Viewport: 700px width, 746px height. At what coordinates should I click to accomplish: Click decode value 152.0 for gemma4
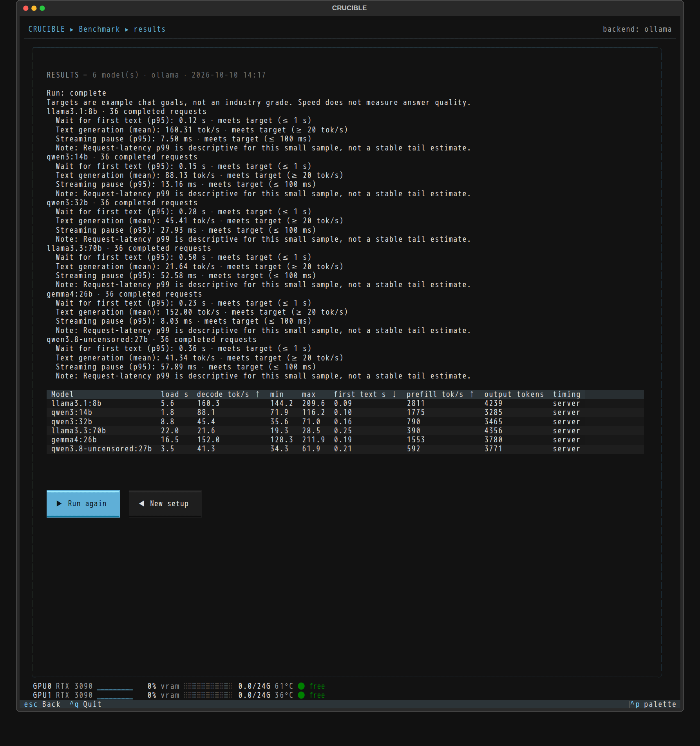(x=208, y=440)
